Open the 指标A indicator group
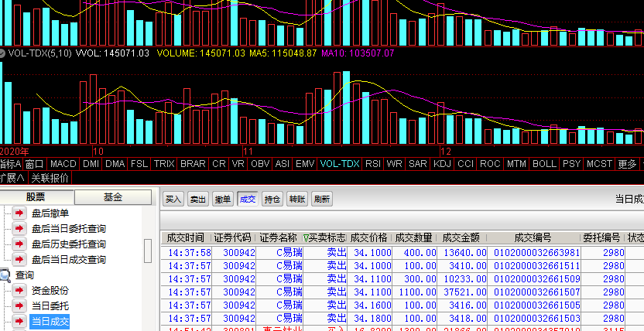 coord(11,164)
